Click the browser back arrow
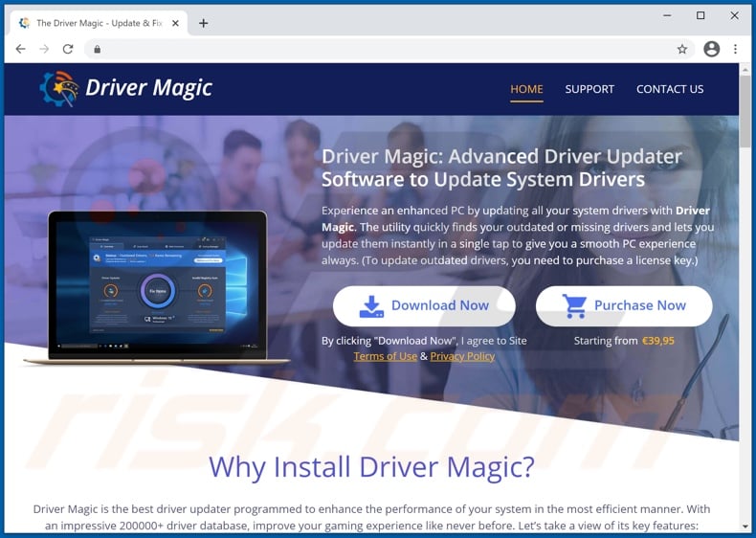 [x=20, y=49]
